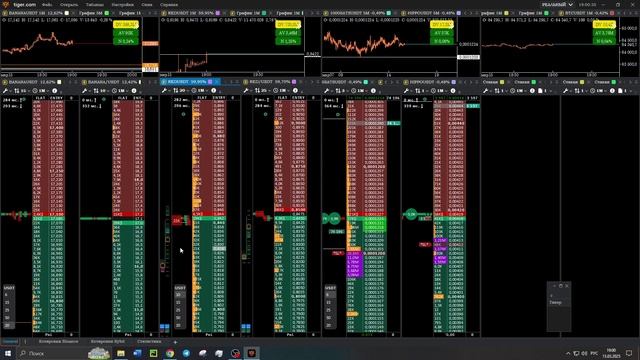Click info icon in REDUSDT order book toolbar

coord(213,91)
